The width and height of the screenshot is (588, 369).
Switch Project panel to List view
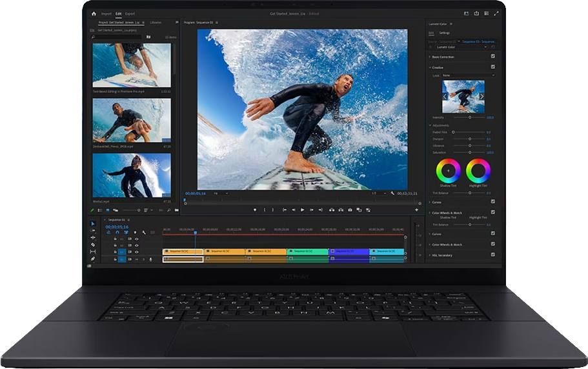tap(100, 210)
